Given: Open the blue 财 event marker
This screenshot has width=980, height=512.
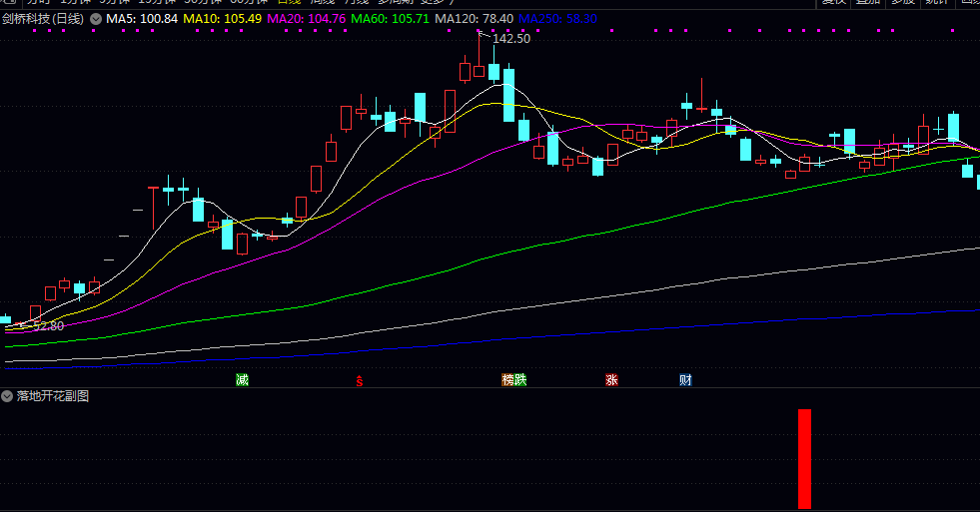Looking at the screenshot, I should click(x=685, y=379).
